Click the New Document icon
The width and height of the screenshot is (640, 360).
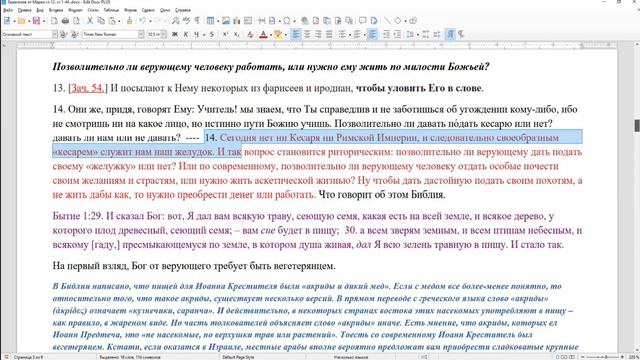pyautogui.click(x=7, y=21)
